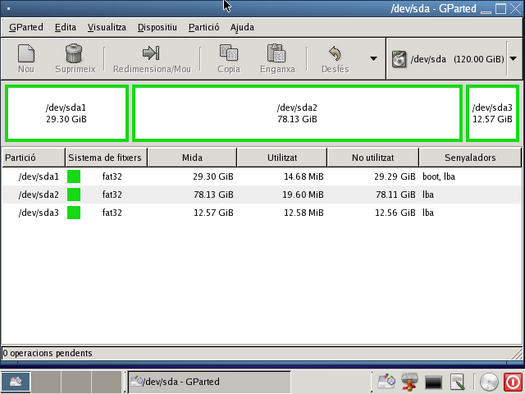Expand the toolbar overflow arrow after Desfés
The height and width of the screenshot is (394, 525).
(373, 59)
